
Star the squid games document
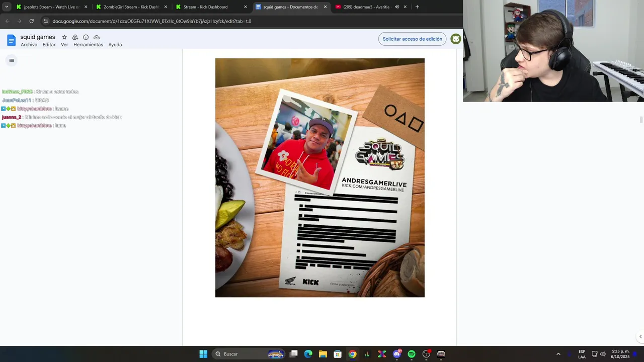(x=64, y=37)
